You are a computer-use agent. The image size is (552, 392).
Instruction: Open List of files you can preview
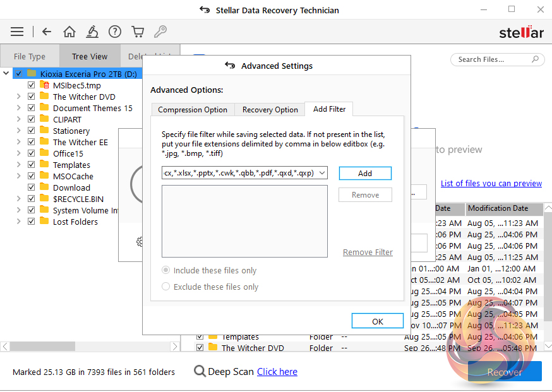tap(491, 183)
